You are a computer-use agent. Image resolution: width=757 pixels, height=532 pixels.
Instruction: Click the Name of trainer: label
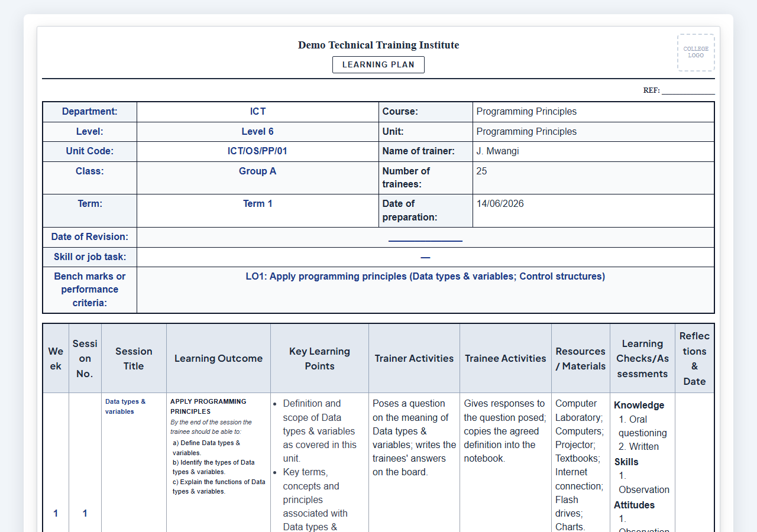click(419, 151)
